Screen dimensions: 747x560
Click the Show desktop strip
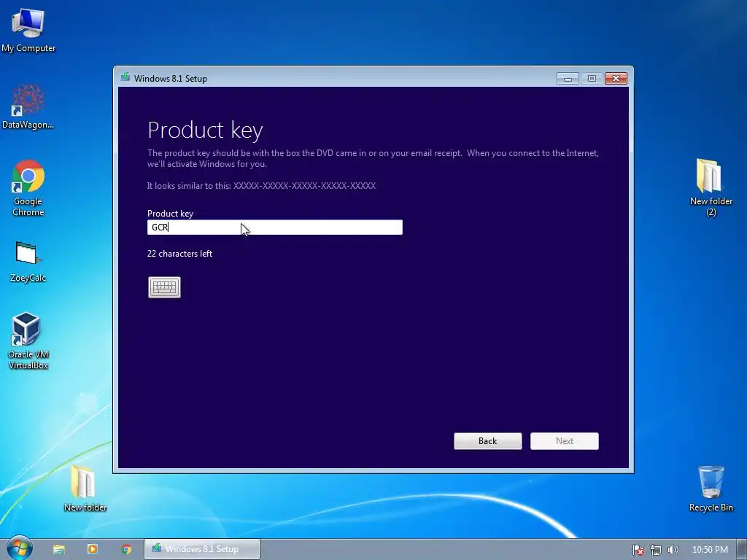pos(742,549)
